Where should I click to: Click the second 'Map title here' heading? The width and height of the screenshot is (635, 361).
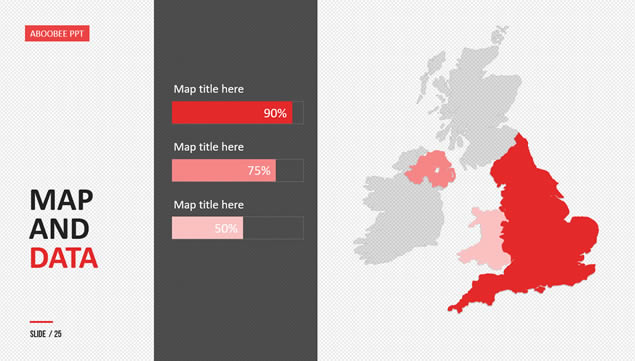[209, 147]
